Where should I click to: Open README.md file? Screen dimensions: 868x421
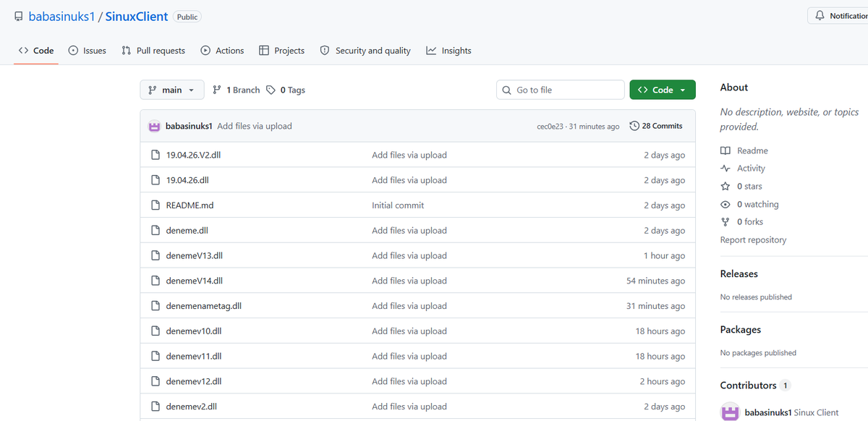pos(190,205)
